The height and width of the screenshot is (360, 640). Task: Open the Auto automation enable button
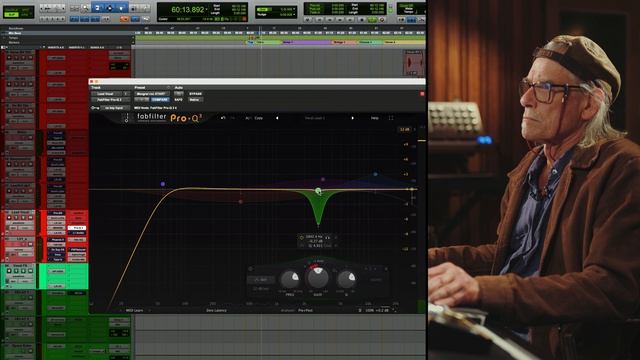[x=178, y=94]
